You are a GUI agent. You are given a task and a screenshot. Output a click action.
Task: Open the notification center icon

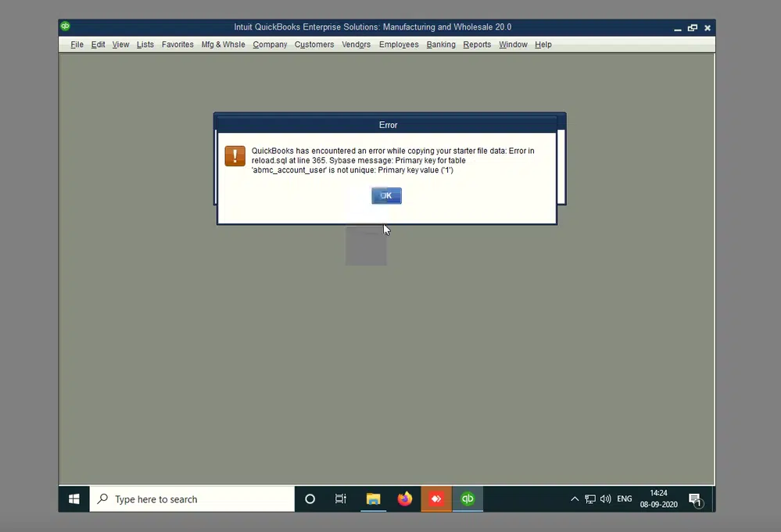pos(695,499)
